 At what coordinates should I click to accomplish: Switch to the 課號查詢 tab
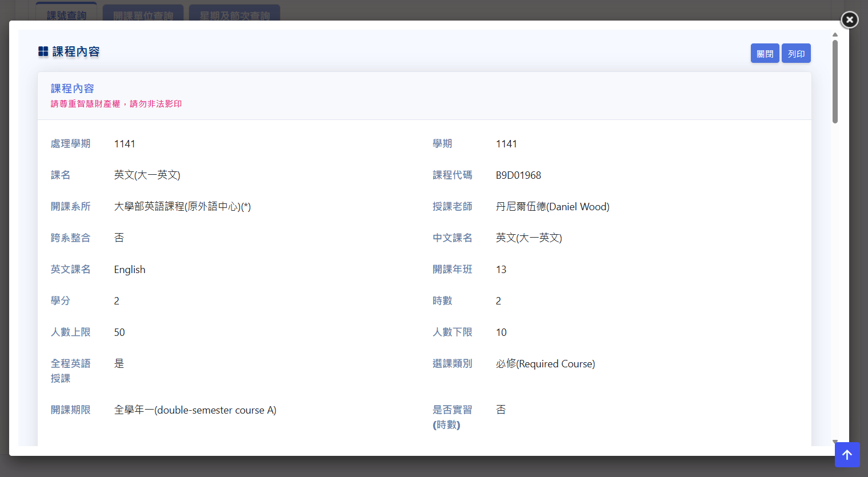66,15
